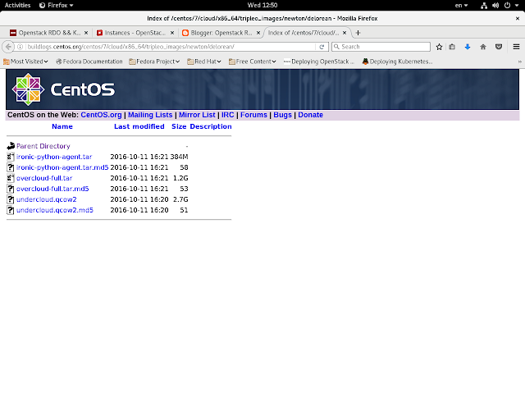The width and height of the screenshot is (525, 420).
Task: Sort listing by Size column
Action: [x=179, y=126]
